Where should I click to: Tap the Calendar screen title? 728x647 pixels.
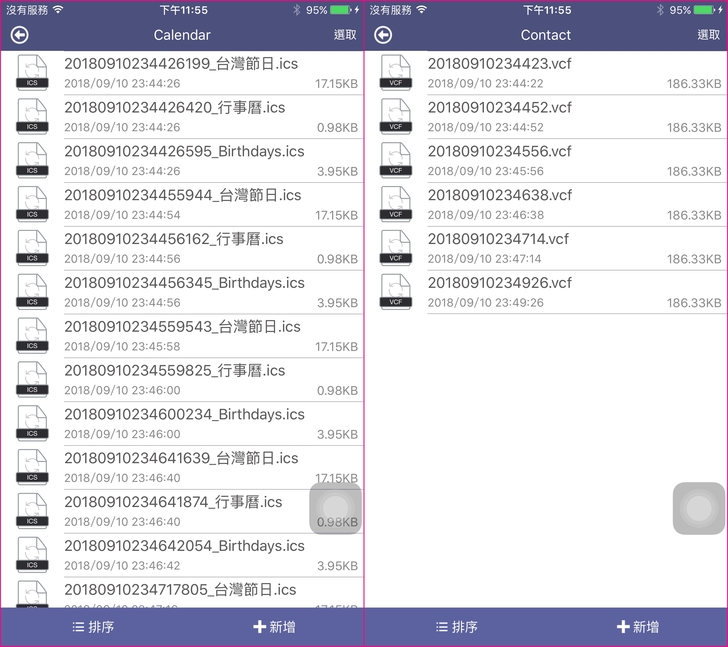pos(182,35)
